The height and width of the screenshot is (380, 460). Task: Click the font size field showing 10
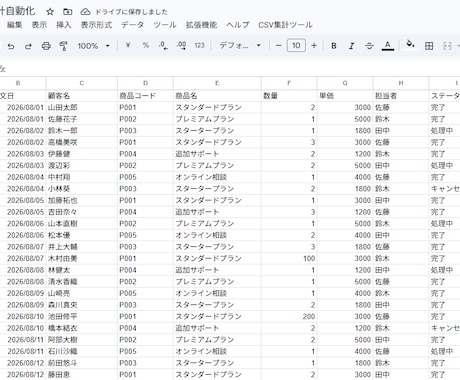(x=296, y=45)
